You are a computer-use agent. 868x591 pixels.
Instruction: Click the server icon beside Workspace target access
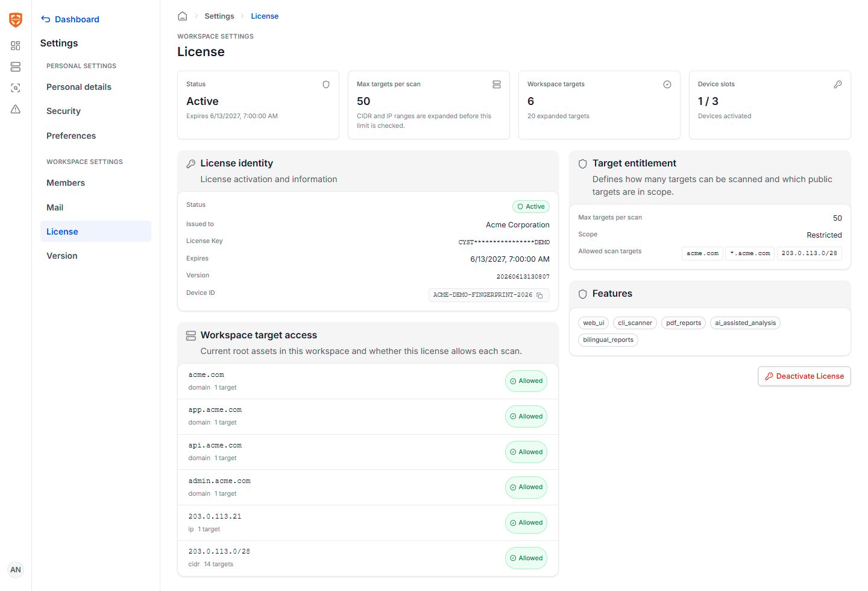click(191, 336)
